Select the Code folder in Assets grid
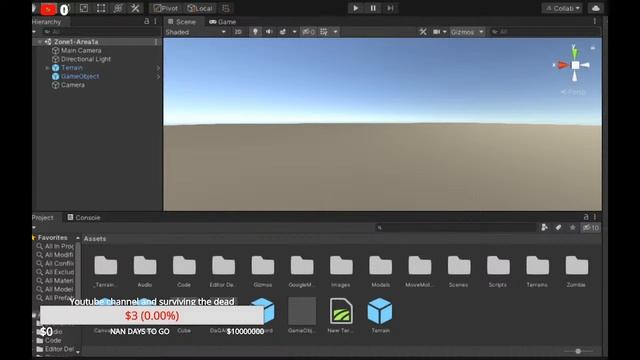 pos(184,271)
